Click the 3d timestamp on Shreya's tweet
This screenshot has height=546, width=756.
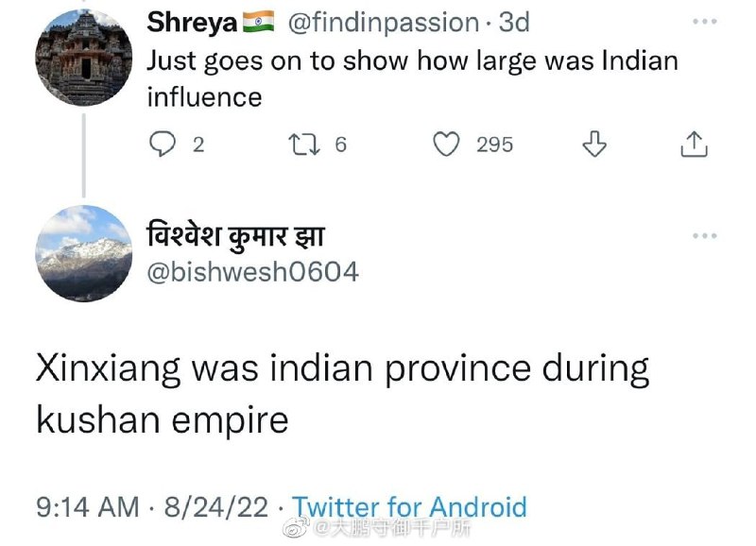point(514,23)
